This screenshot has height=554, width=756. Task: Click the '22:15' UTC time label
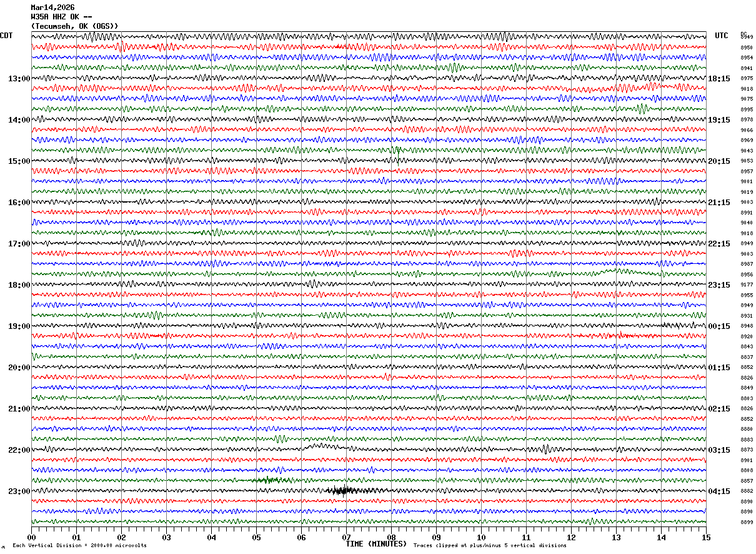tap(719, 244)
